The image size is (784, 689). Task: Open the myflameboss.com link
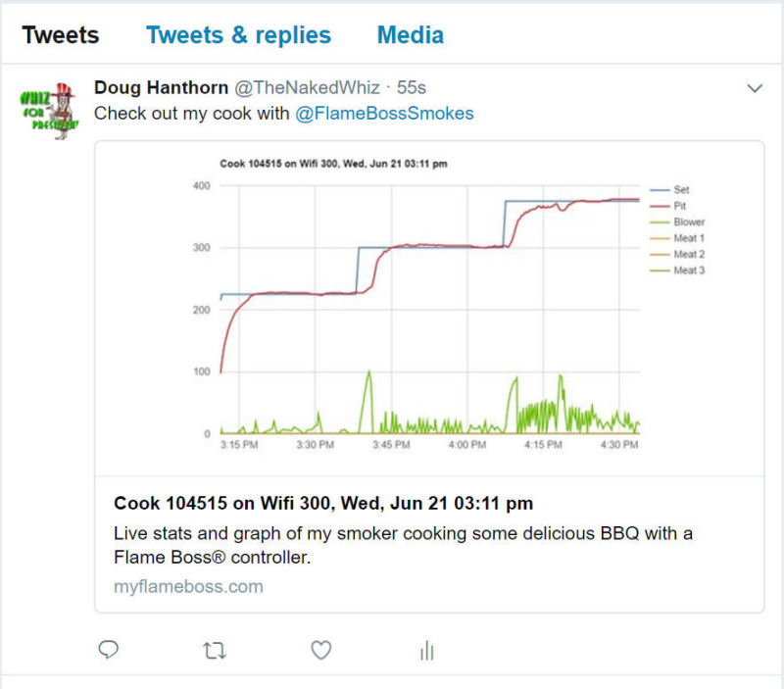point(188,587)
